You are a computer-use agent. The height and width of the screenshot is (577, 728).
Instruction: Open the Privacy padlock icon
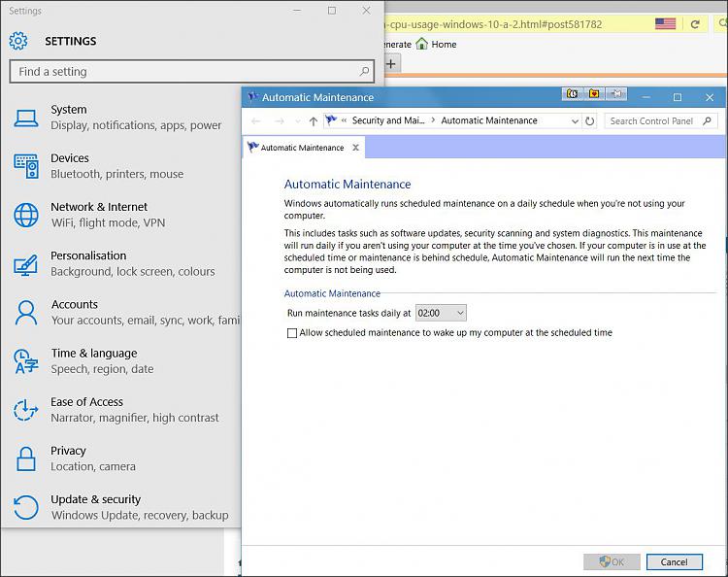click(x=26, y=459)
